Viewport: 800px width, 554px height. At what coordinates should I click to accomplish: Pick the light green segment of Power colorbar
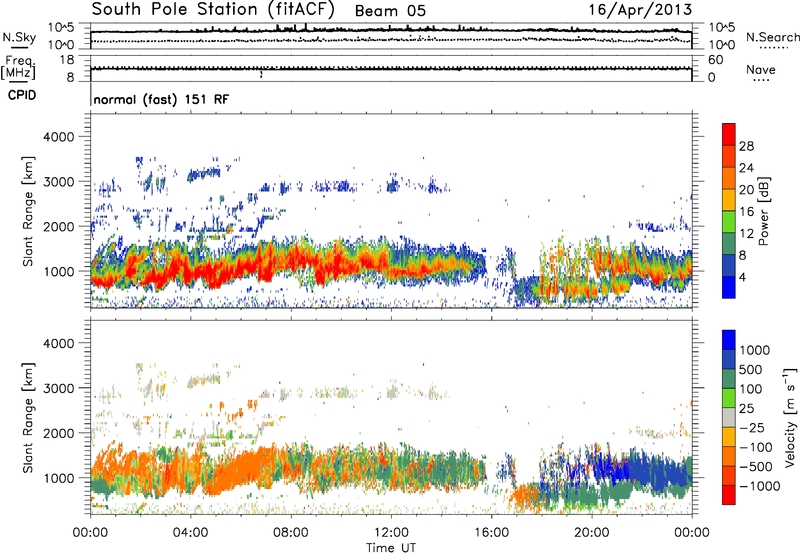click(729, 222)
